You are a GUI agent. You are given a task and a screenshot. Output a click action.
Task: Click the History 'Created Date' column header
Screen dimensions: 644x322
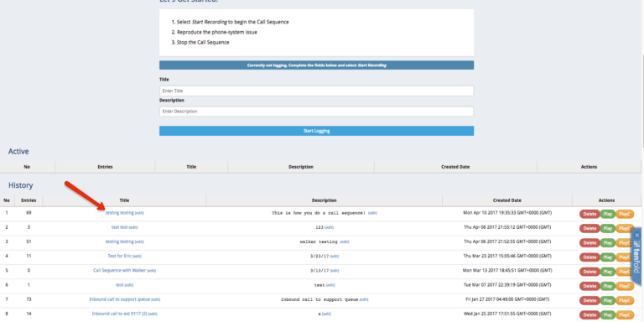point(506,200)
